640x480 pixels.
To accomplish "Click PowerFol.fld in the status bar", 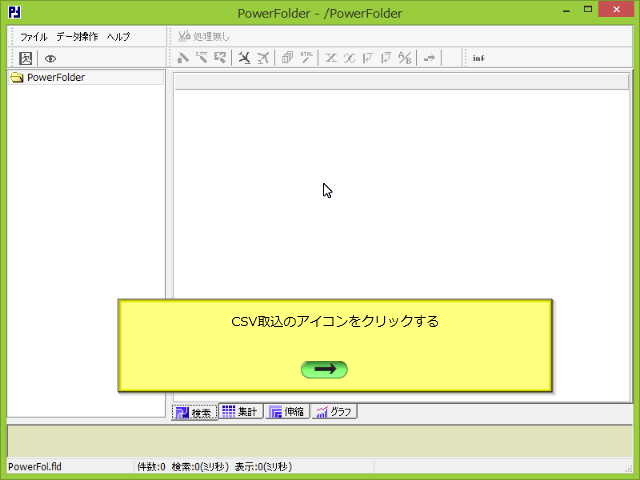I will click(x=35, y=467).
